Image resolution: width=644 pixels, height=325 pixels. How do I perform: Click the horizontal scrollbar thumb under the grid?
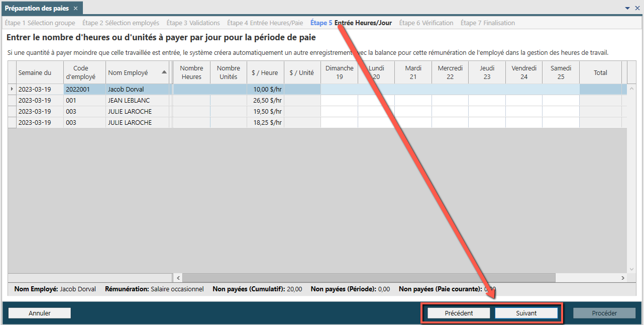coord(369,278)
